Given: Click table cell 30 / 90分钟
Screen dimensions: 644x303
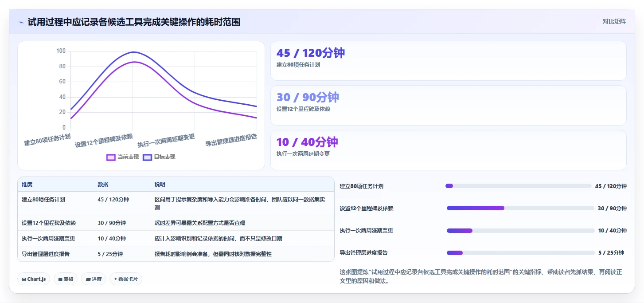Looking at the screenshot, I should coord(112,223).
